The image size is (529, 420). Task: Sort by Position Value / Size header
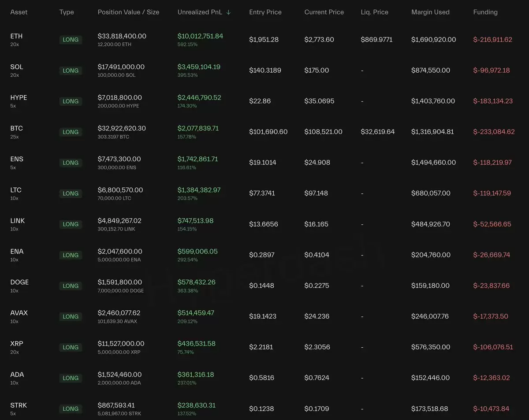[128, 12]
